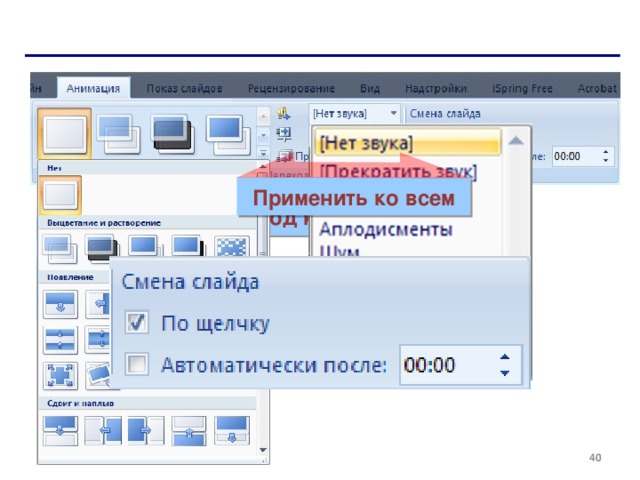Click the sound list scroll-up arrow
Viewport: 640px width, 480px height.
[x=516, y=141]
